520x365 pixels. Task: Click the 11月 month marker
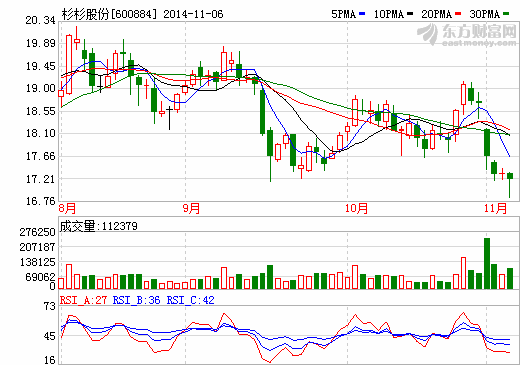pos(495,208)
